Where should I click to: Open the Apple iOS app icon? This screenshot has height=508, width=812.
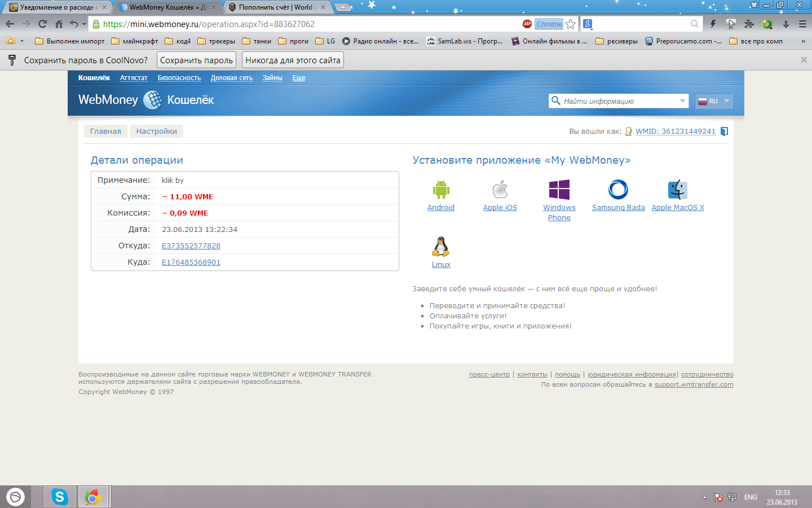[x=500, y=190]
